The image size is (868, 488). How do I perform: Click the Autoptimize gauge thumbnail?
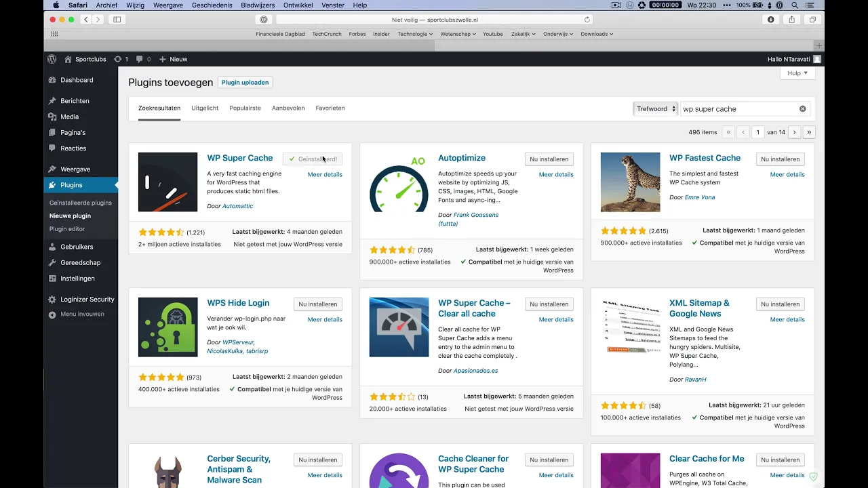pyautogui.click(x=399, y=182)
